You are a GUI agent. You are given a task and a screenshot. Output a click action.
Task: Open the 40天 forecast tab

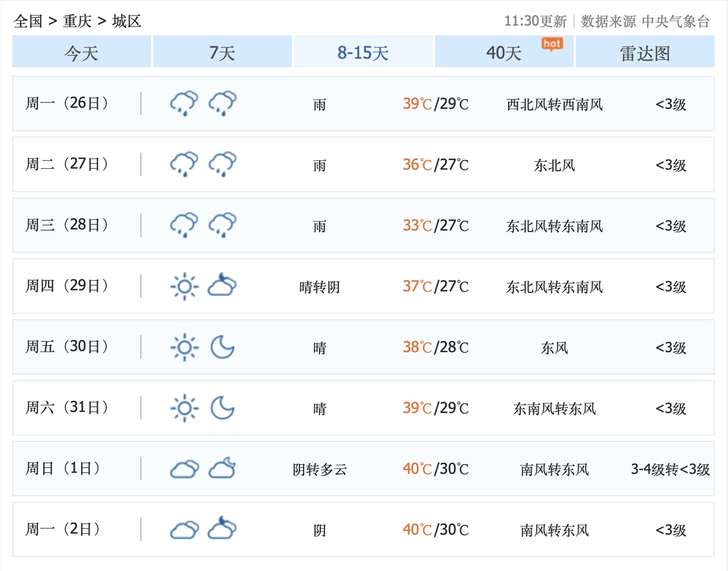(x=503, y=52)
